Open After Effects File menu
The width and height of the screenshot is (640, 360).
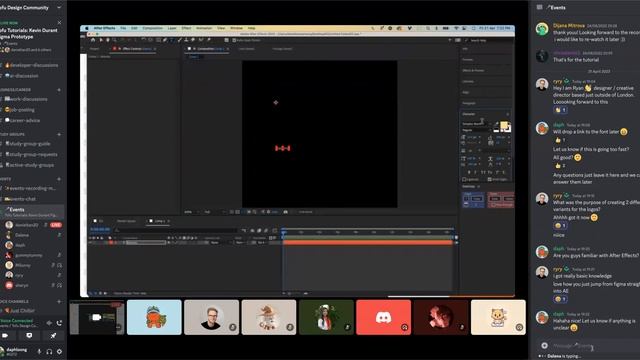tap(123, 28)
